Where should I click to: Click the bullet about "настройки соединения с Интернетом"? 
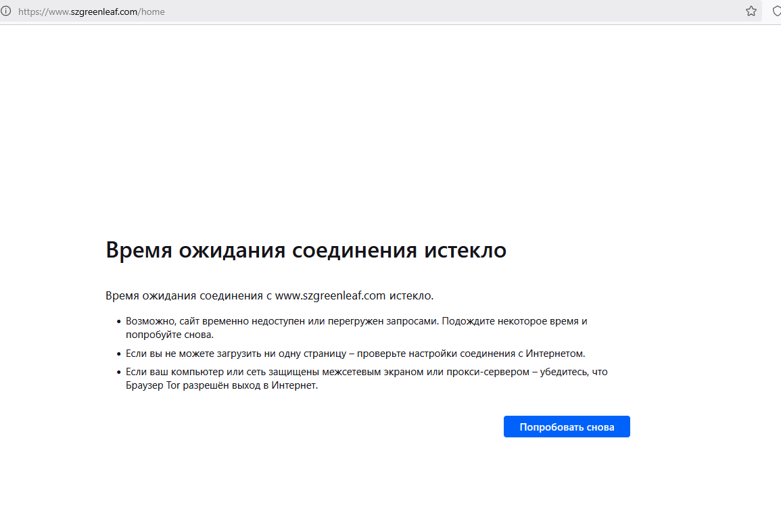[x=355, y=354]
